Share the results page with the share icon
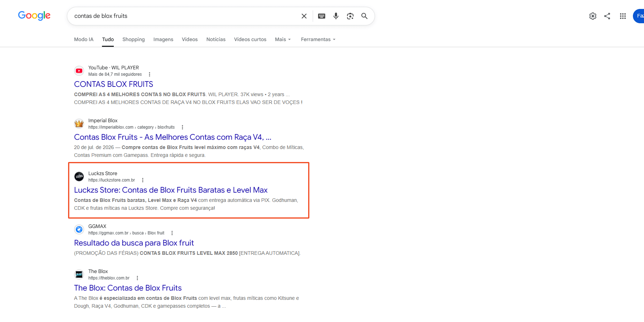 click(x=607, y=16)
